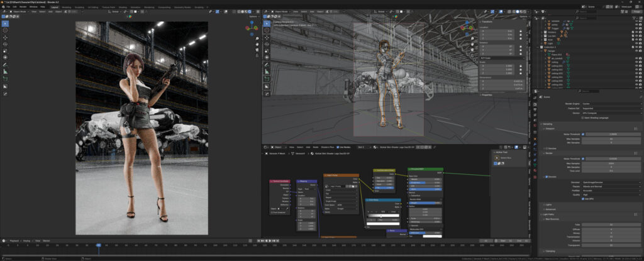
Task: Open Keying popover in timeline
Action: tap(26, 240)
